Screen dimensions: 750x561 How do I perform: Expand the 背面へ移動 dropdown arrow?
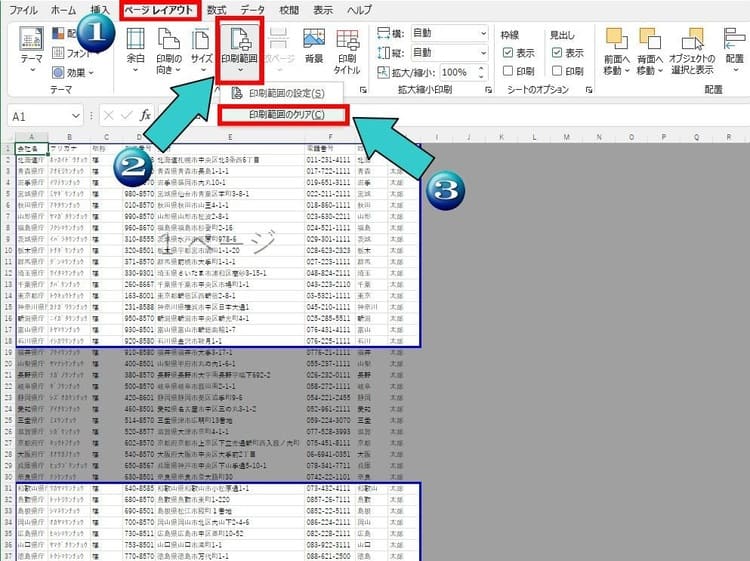(x=660, y=71)
